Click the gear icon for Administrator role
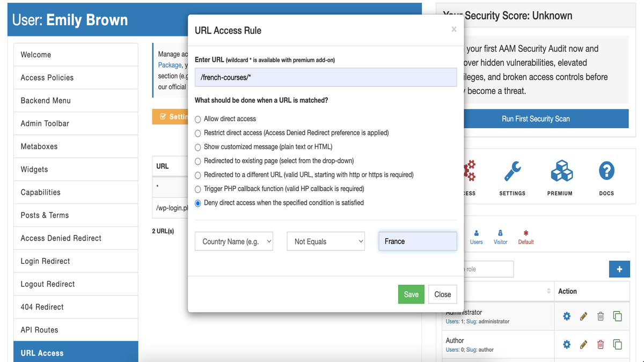The width and height of the screenshot is (644, 362). click(x=567, y=316)
